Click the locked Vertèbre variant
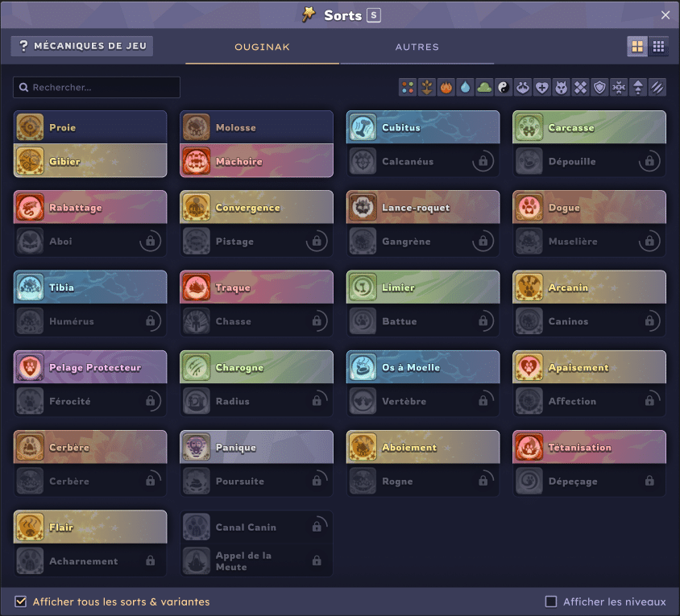 point(423,401)
